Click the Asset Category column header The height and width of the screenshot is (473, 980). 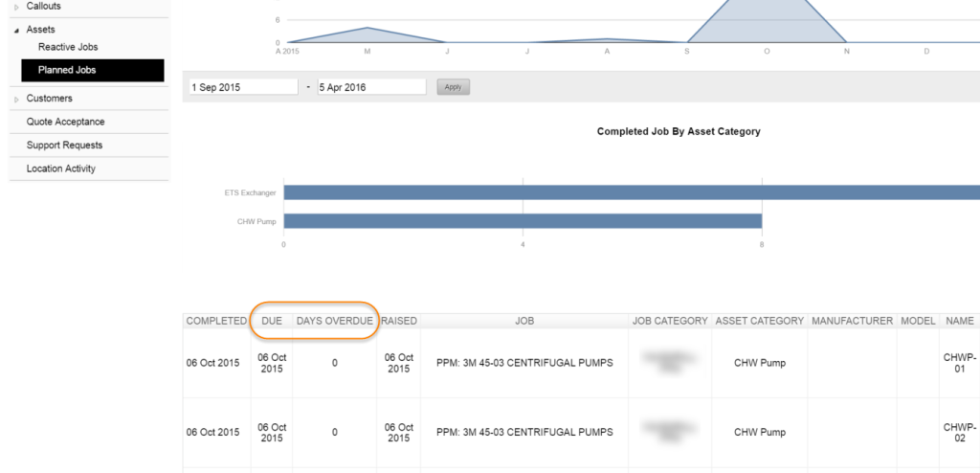point(759,321)
